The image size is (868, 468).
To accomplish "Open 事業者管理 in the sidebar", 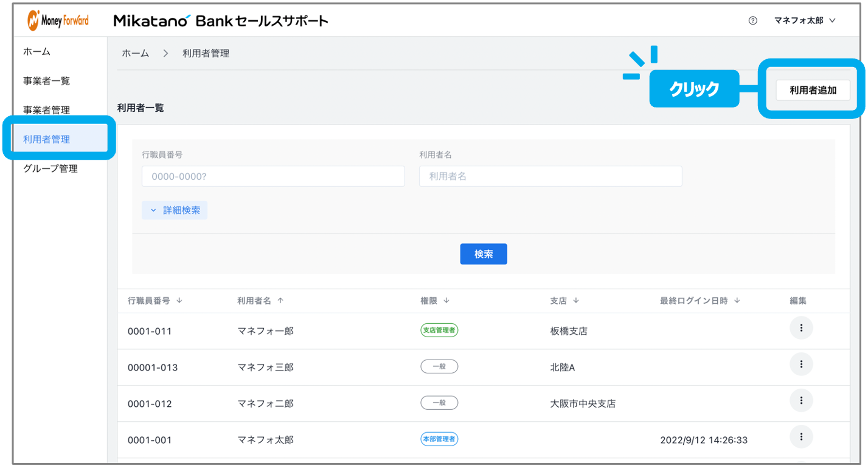I will 46,110.
